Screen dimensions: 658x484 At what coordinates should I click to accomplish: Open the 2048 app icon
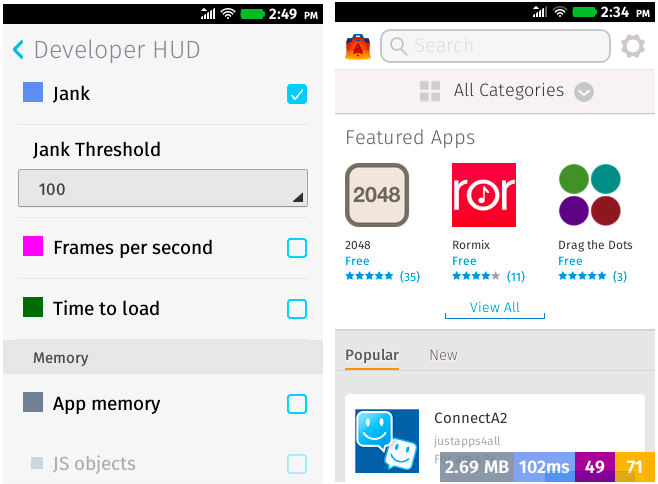377,195
